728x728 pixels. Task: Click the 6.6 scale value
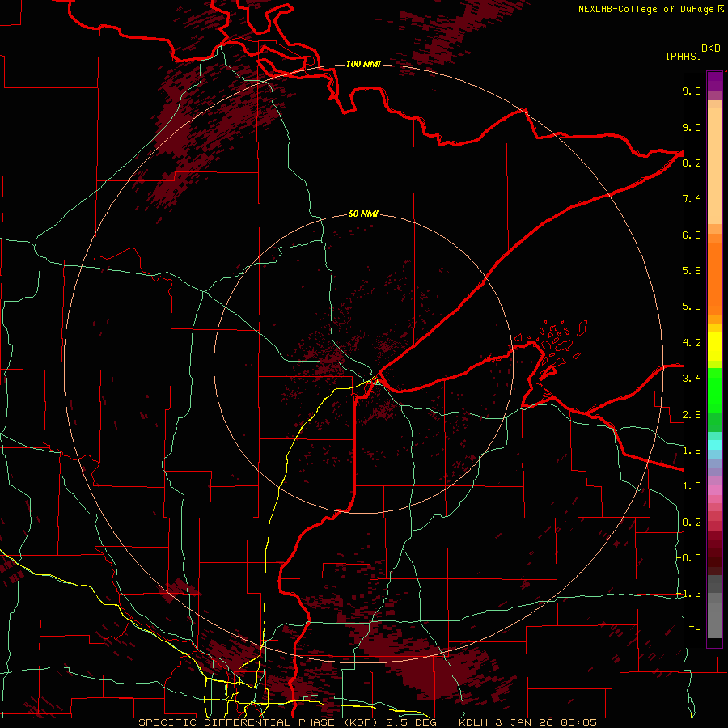click(692, 235)
